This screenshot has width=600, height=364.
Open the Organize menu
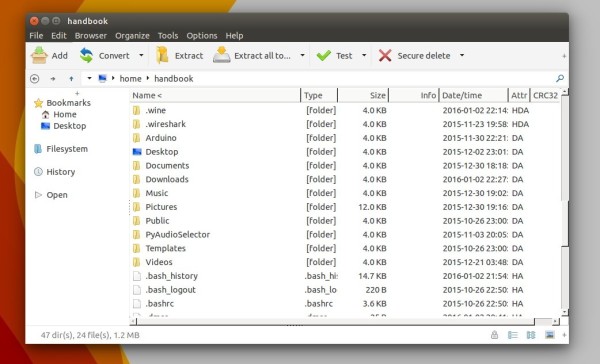[x=132, y=36]
